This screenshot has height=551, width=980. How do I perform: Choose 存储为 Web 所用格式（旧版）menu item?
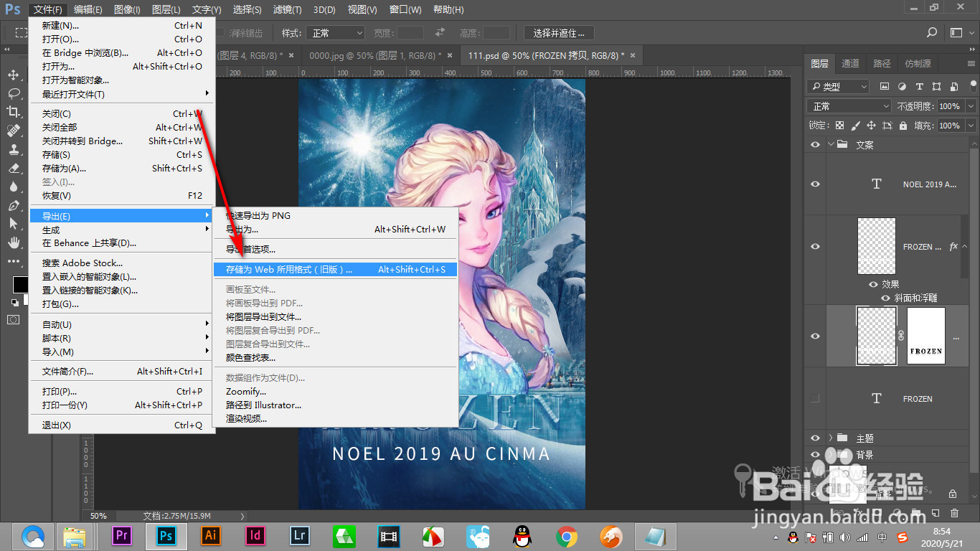(x=336, y=270)
